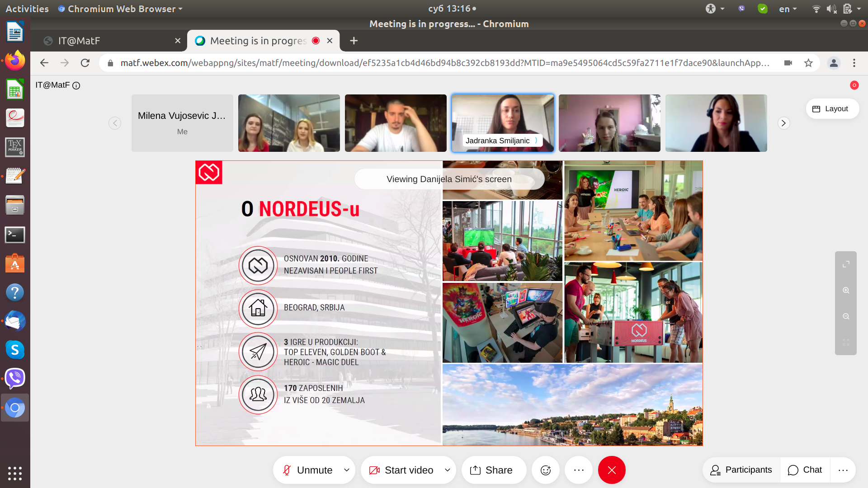
Task: Open the en keyboard layout menu
Action: [788, 9]
